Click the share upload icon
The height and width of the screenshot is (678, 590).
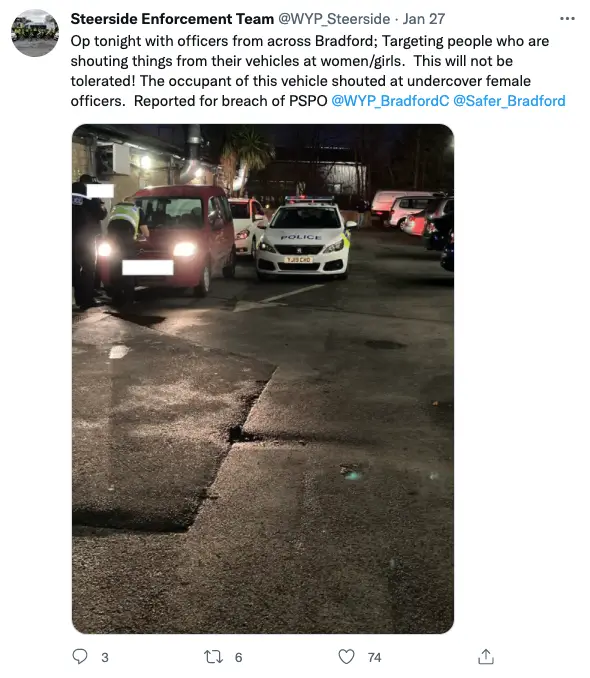click(486, 656)
